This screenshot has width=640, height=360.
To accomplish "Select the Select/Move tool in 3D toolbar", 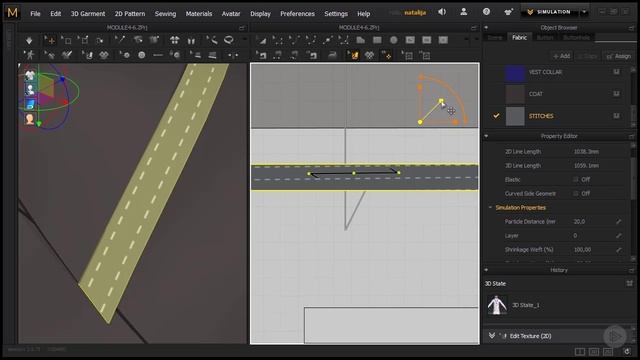I will click(x=51, y=40).
